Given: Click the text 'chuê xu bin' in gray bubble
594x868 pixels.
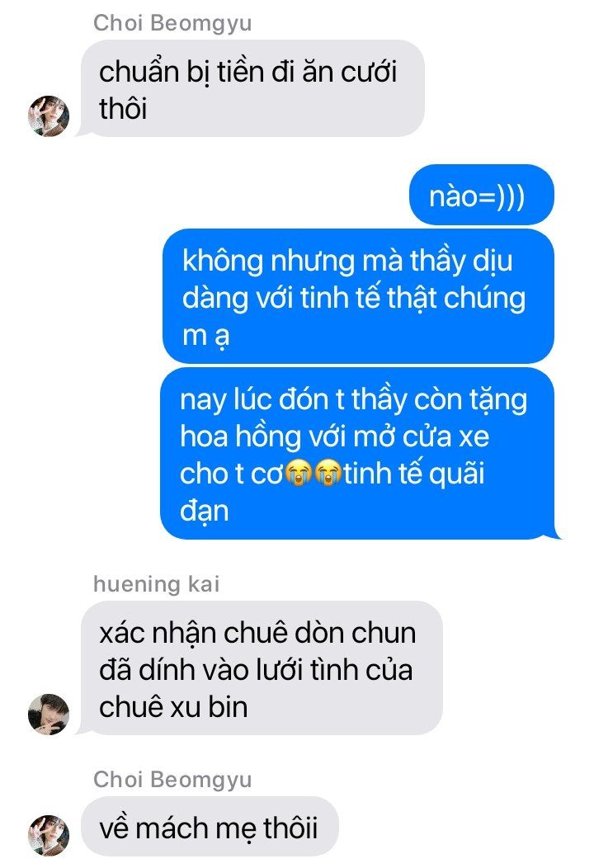Looking at the screenshot, I should pyautogui.click(x=173, y=707).
